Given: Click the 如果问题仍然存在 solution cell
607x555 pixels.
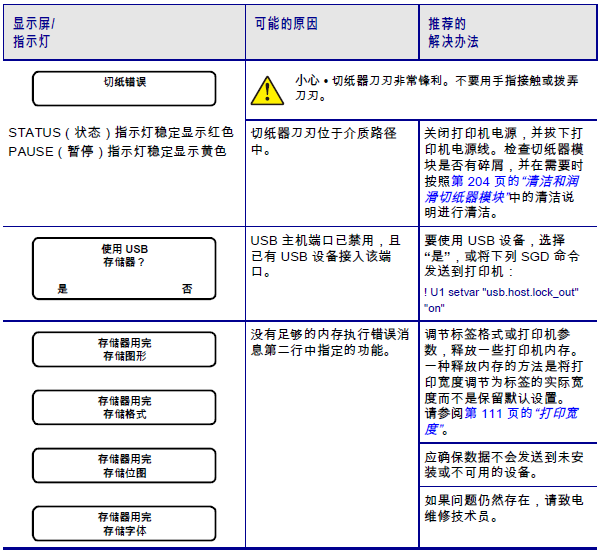Looking at the screenshot, I should [508, 517].
